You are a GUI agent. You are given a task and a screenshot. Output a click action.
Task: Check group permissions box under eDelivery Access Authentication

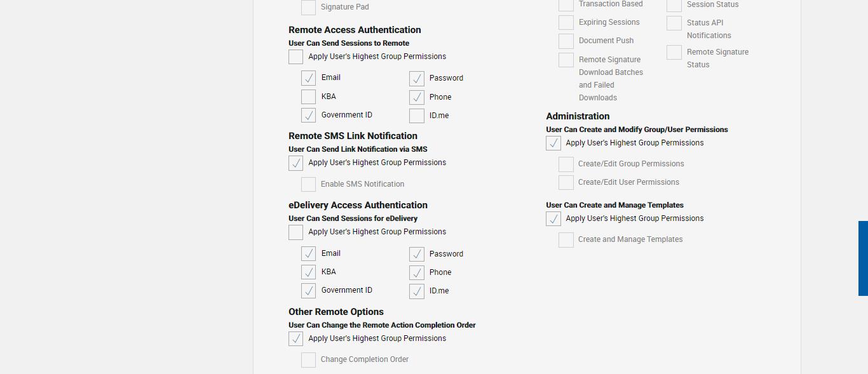coord(296,232)
